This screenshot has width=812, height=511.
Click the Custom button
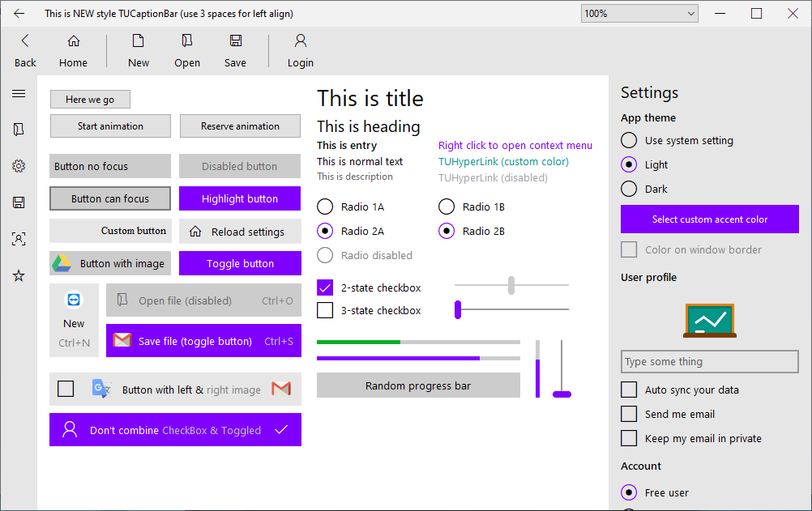[x=110, y=231]
